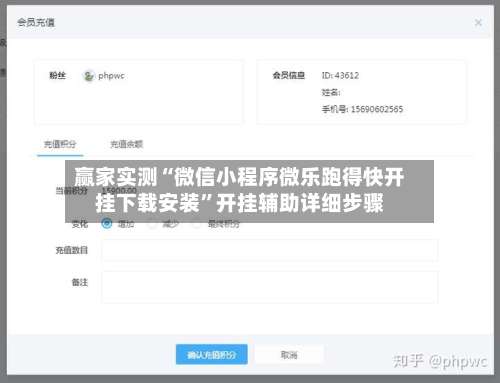
Task: Focus the 充值数目 input field
Action: [x=270, y=250]
